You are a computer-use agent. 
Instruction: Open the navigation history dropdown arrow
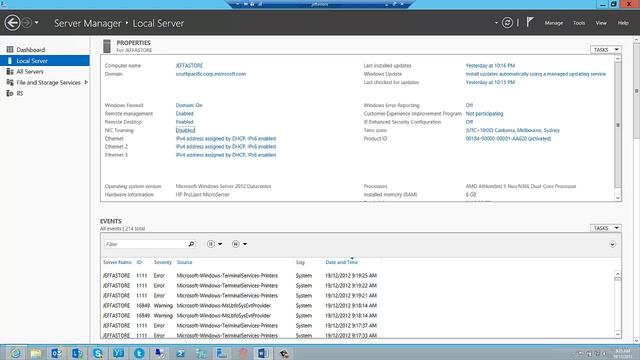point(37,23)
